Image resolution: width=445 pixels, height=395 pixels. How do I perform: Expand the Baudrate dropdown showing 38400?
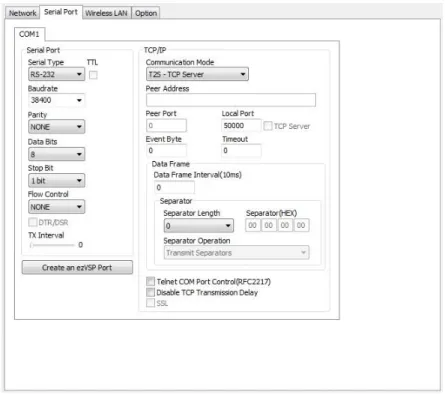(x=56, y=100)
